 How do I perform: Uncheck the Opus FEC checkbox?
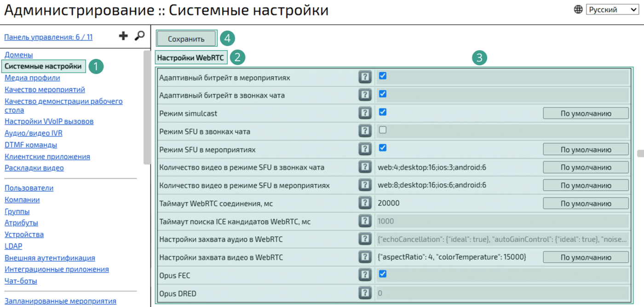[x=382, y=274]
